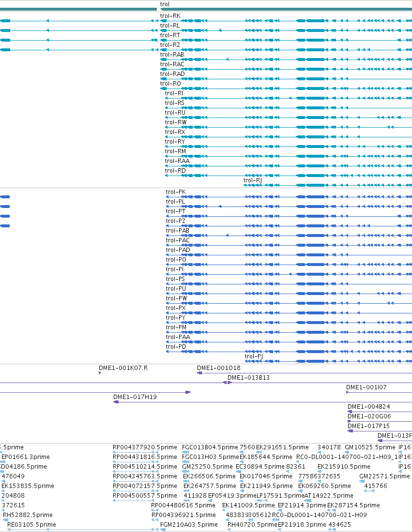Select transcript trol-RAB label
The height and width of the screenshot is (532, 412).
click(x=172, y=55)
